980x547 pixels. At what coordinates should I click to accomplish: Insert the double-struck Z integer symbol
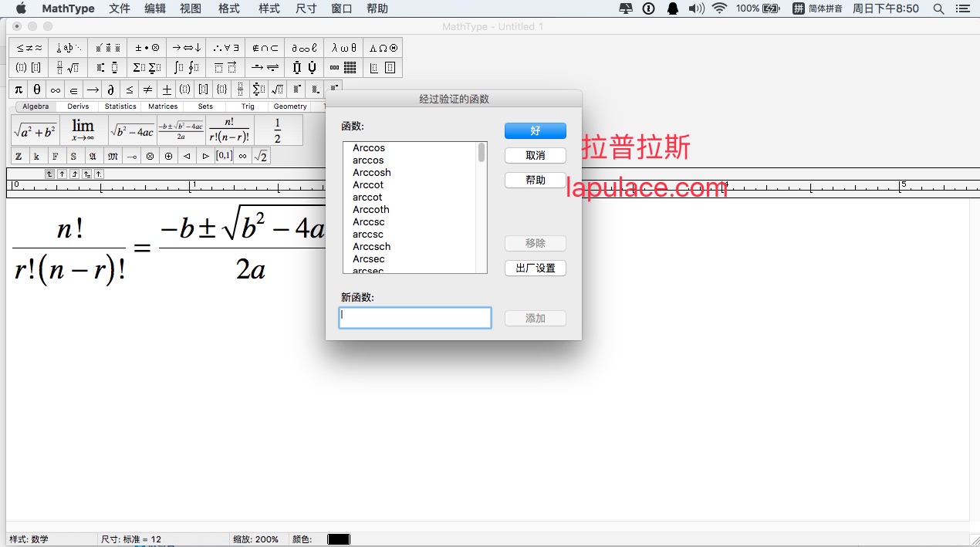19,157
